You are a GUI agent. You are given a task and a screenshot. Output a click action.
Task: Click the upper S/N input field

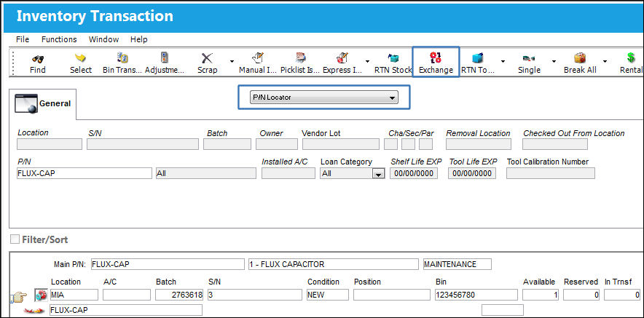pos(143,144)
